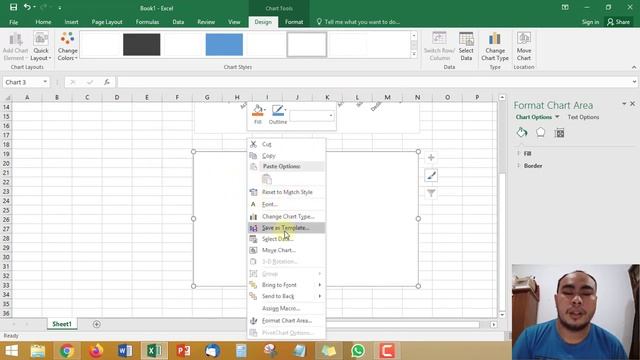Select Fill & Line icon in format pane
This screenshot has height=360, width=640.
pyautogui.click(x=522, y=133)
